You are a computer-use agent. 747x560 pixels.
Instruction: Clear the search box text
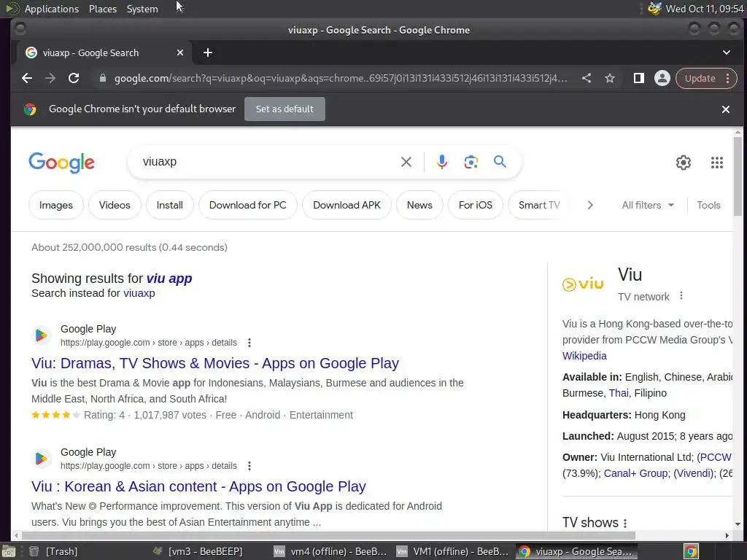click(406, 162)
